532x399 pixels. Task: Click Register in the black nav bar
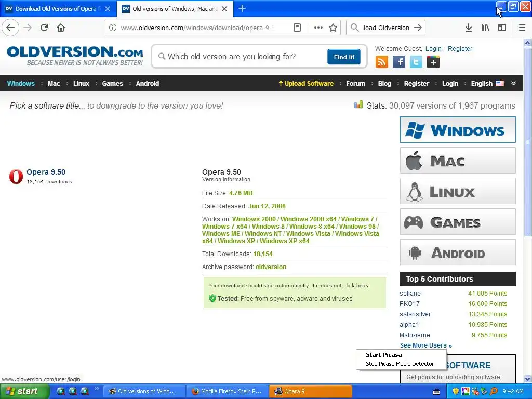(416, 83)
